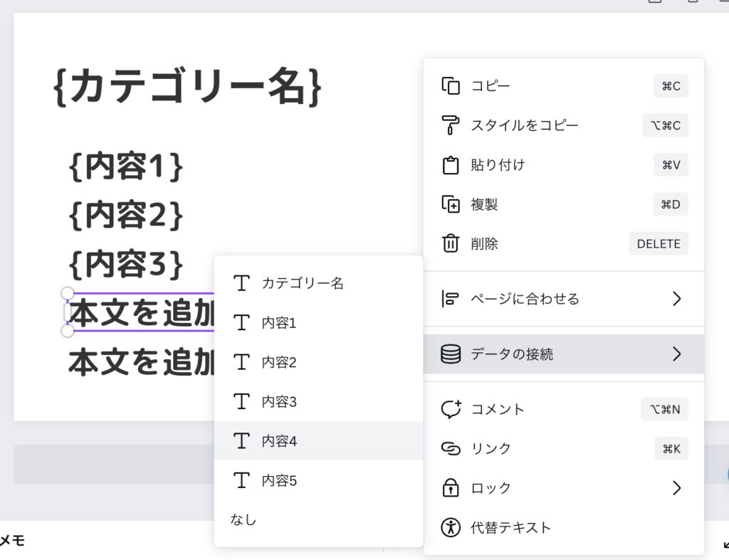
Task: Click the trash can delete icon
Action: pyautogui.click(x=451, y=244)
